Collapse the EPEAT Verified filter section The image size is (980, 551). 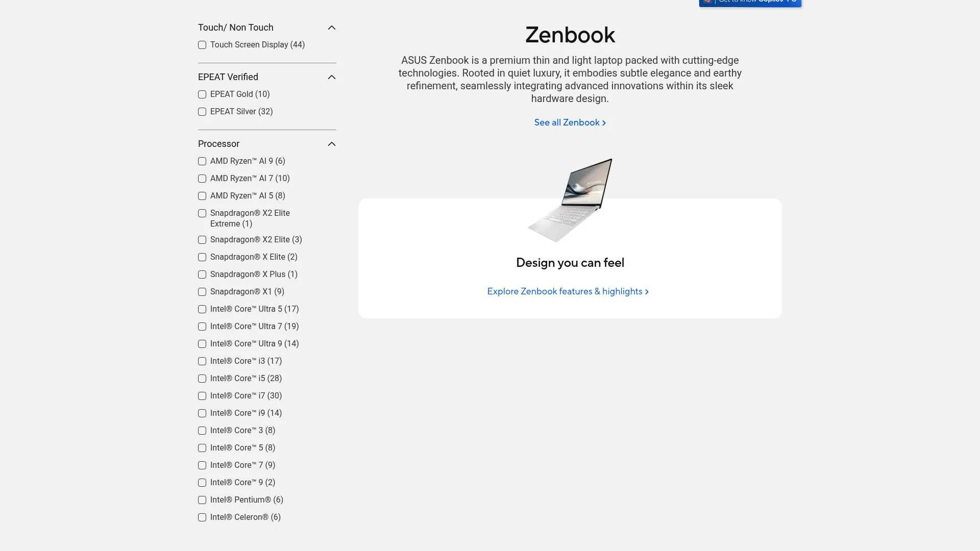[x=332, y=77]
